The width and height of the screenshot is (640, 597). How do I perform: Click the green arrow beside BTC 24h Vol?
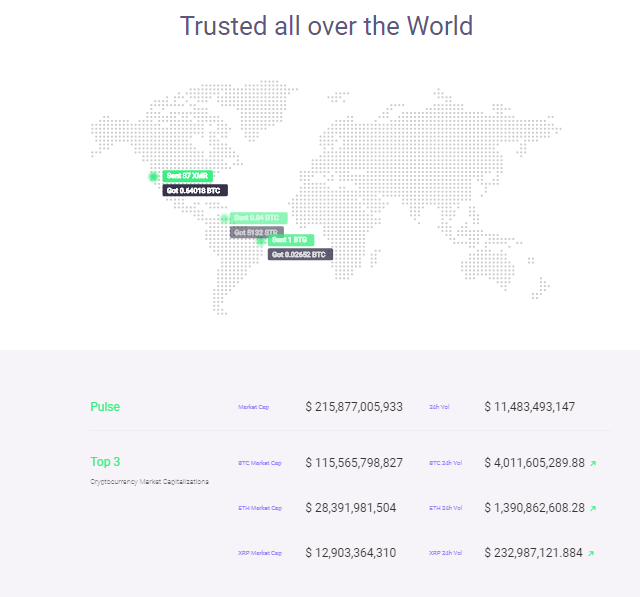pyautogui.click(x=593, y=463)
